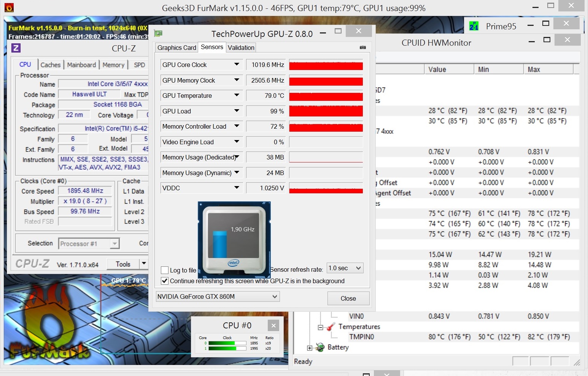
Task: Click the Intel processor gadget image
Action: click(234, 240)
